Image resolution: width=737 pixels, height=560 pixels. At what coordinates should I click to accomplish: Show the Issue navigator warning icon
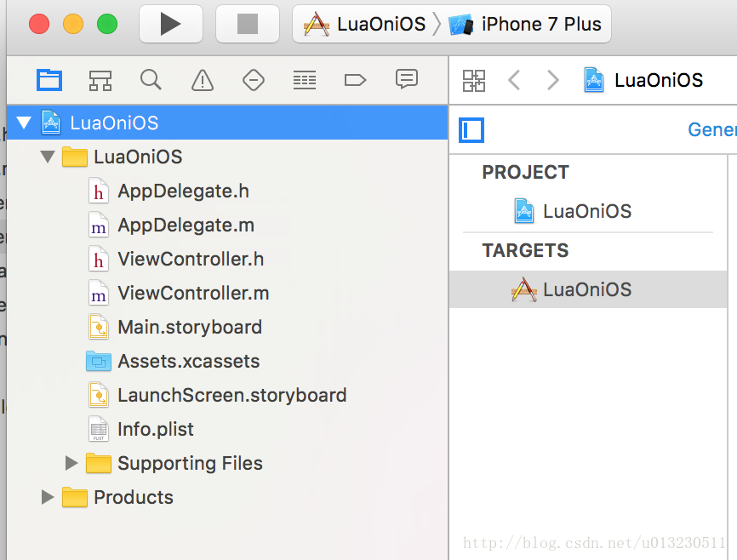(x=202, y=80)
